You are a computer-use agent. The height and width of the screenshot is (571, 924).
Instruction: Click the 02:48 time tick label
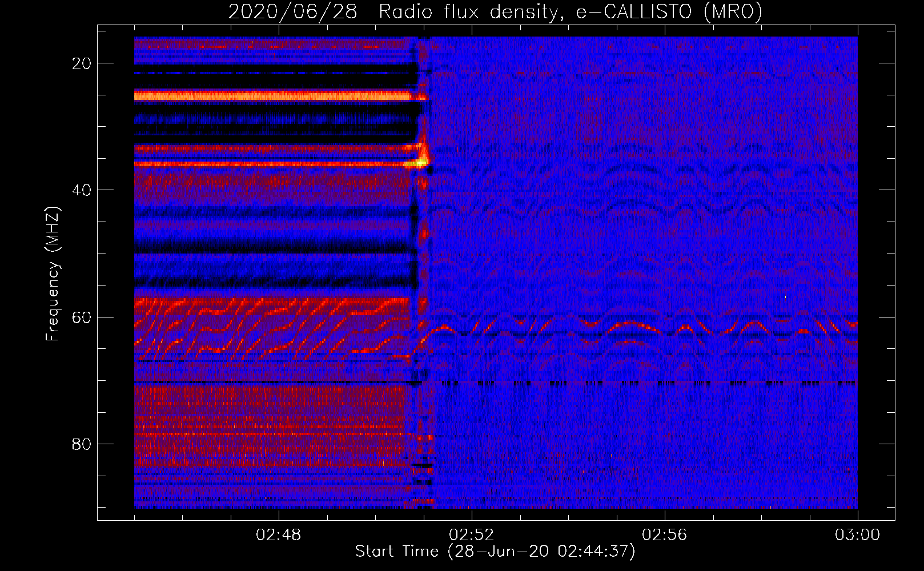click(279, 535)
